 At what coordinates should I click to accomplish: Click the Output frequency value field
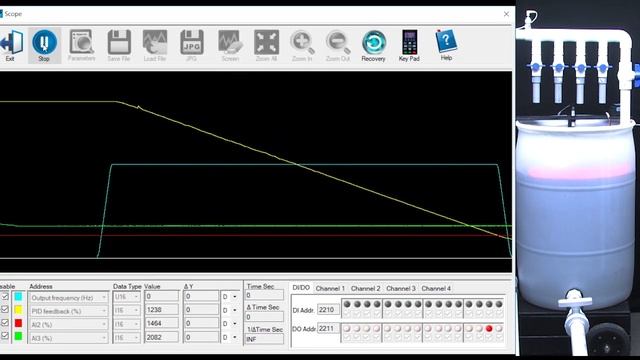[162, 296]
